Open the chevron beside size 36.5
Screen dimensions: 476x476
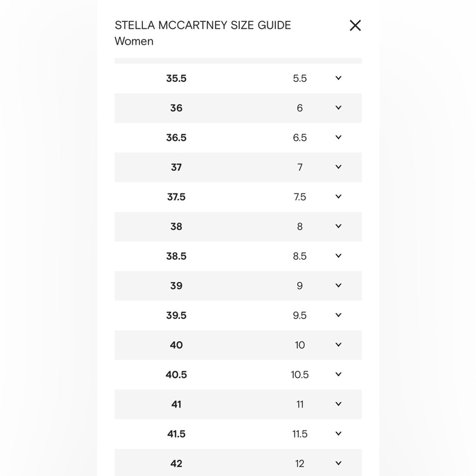(338, 137)
